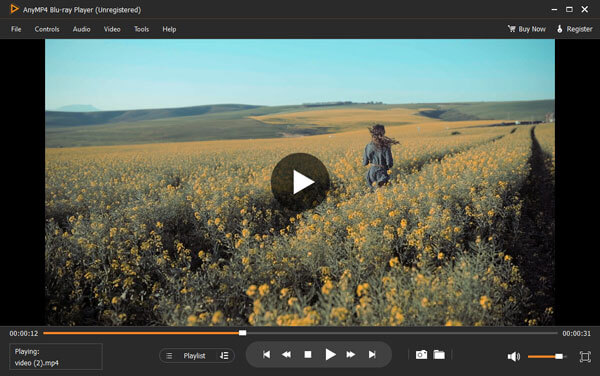Maximize the player window
The width and height of the screenshot is (600, 376).
point(569,10)
